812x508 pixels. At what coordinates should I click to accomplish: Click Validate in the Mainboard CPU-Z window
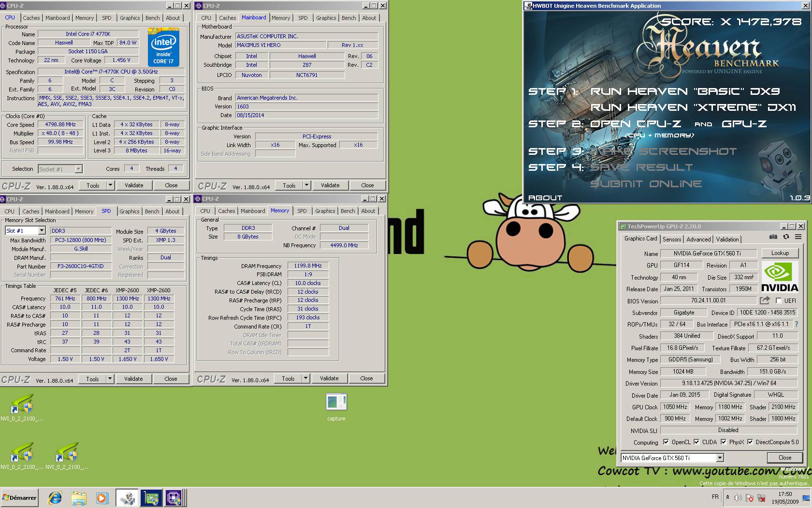(x=330, y=185)
